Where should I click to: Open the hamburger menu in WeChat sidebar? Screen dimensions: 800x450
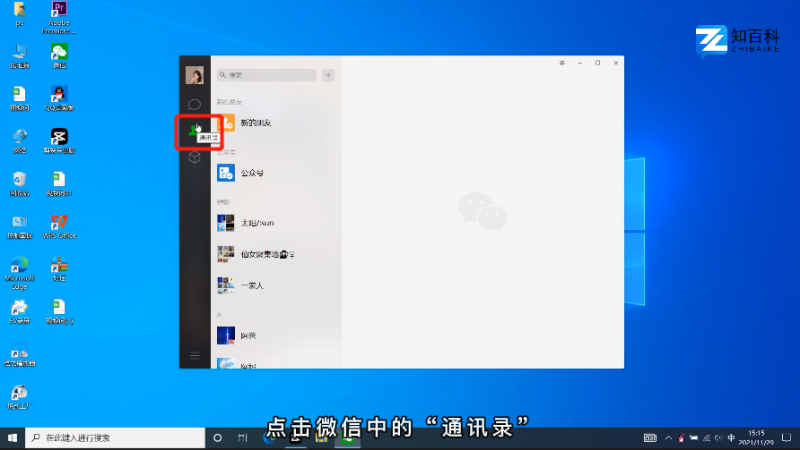(x=194, y=356)
